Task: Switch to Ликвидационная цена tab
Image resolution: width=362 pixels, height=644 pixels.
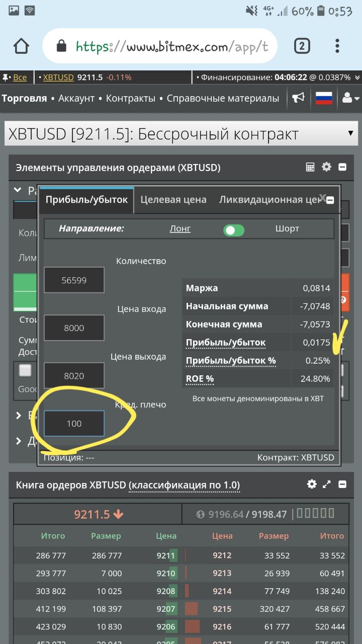Action: [269, 200]
